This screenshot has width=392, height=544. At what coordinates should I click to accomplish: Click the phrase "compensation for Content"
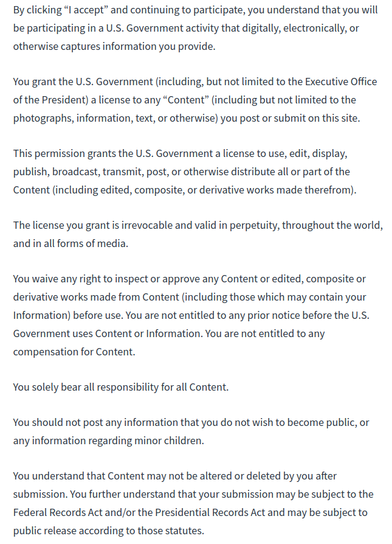click(73, 351)
